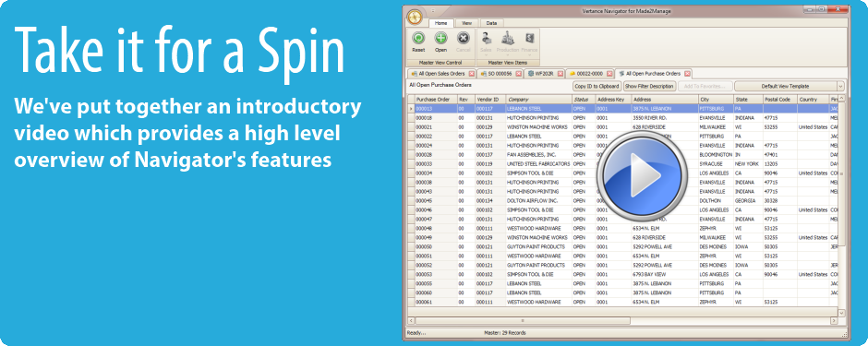Click the row selector beside order 000013
Viewport: 868px width, 346px height.
(x=411, y=109)
